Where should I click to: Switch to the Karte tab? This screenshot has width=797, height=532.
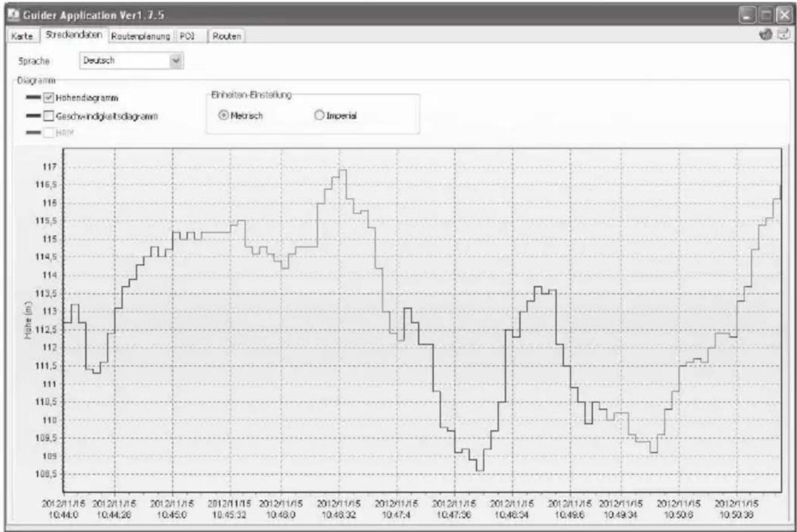(22, 36)
